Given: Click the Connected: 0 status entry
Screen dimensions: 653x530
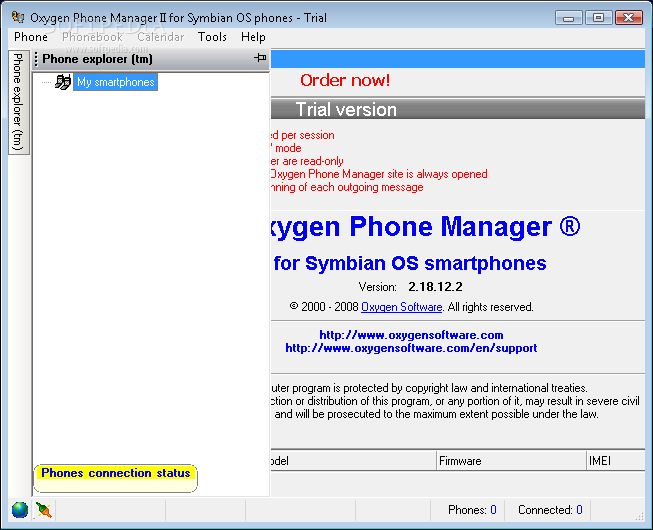Looking at the screenshot, I should (x=550, y=510).
